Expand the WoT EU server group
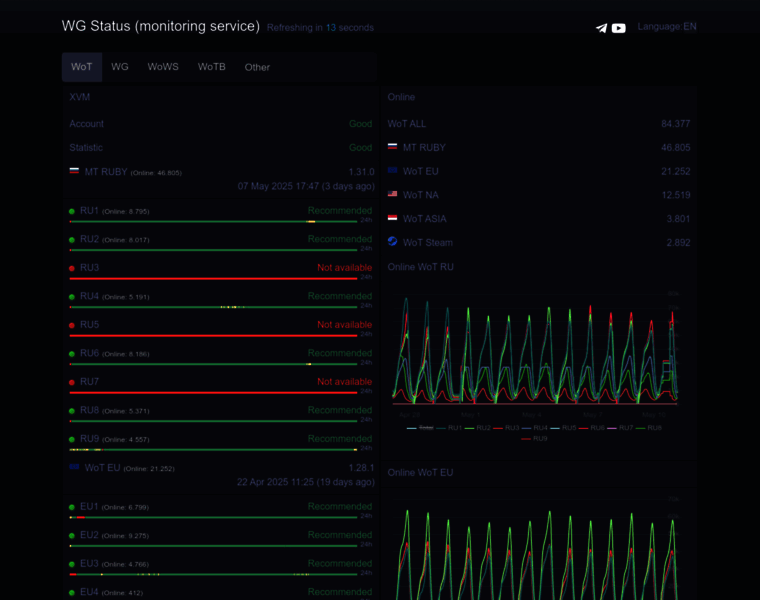This screenshot has height=600, width=760. pos(102,467)
